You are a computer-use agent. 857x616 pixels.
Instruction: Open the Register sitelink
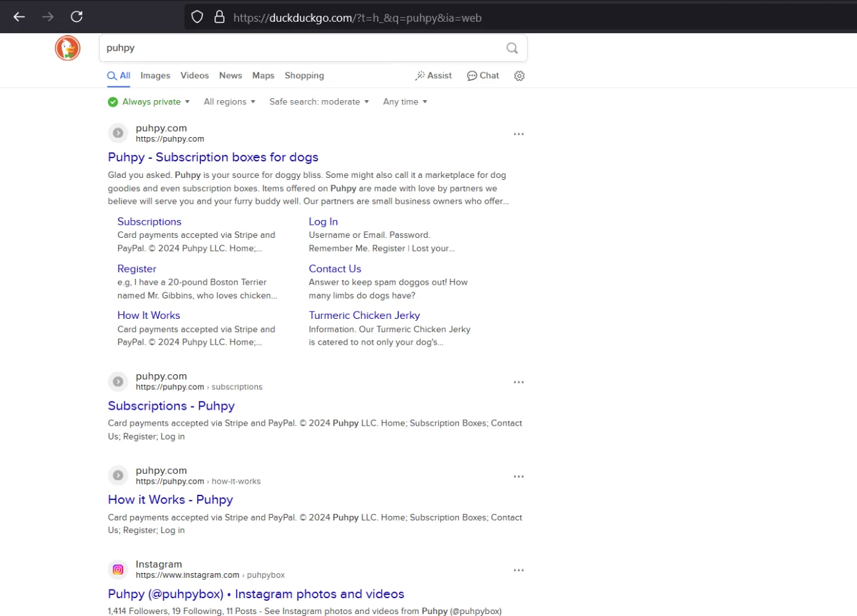click(136, 269)
